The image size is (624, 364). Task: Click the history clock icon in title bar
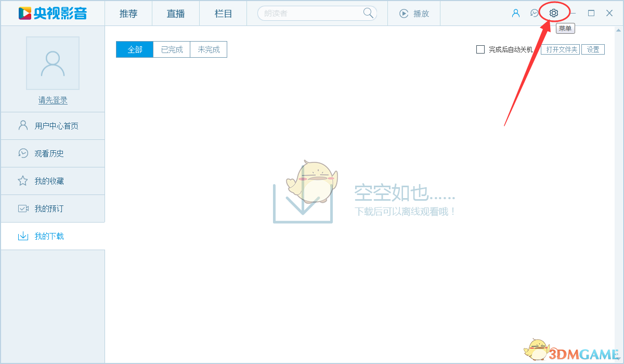pos(534,13)
